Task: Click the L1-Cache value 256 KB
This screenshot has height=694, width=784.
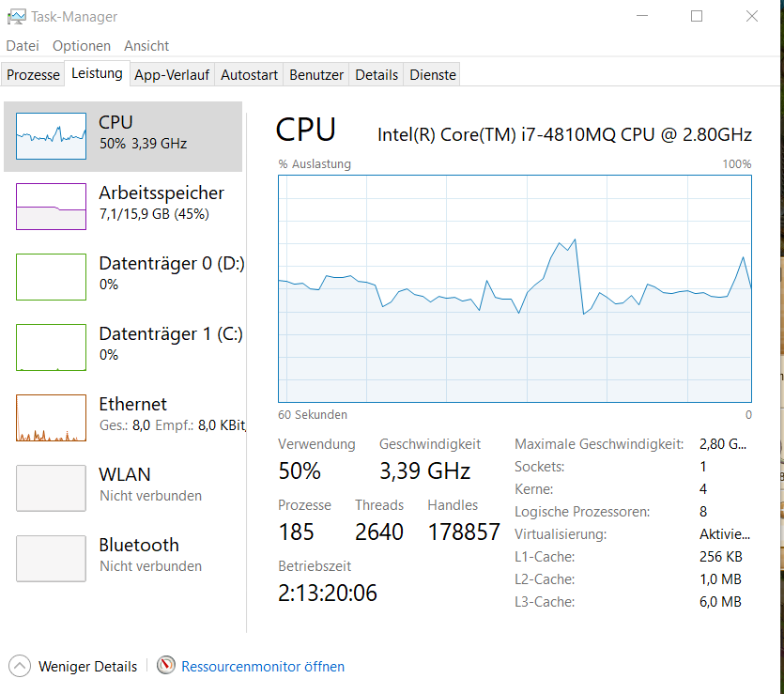Action: (x=720, y=557)
